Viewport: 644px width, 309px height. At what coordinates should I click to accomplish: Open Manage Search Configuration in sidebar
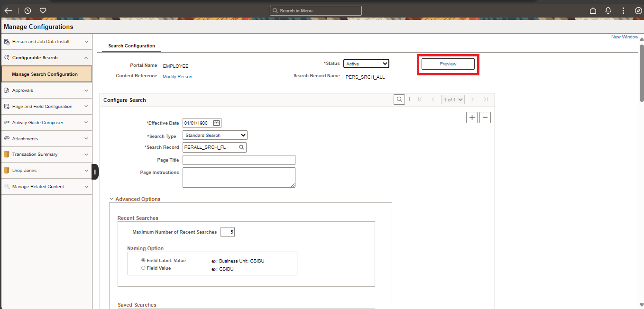46,74
